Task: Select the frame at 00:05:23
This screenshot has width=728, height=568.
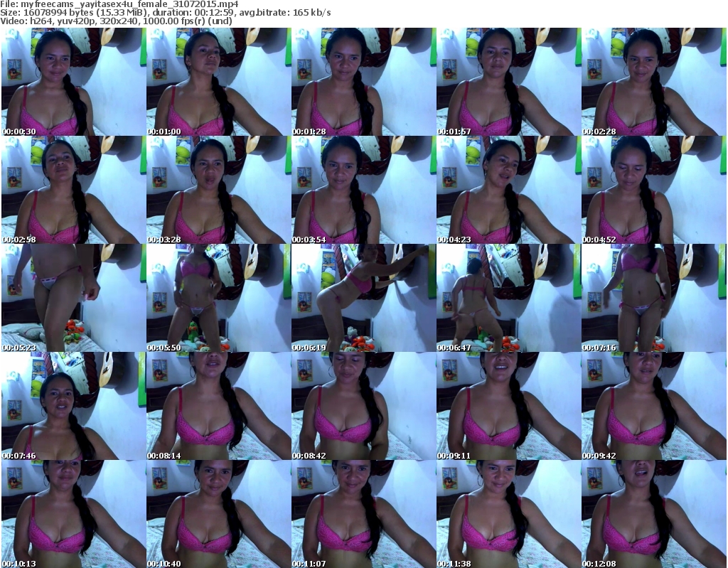Action: coord(74,298)
